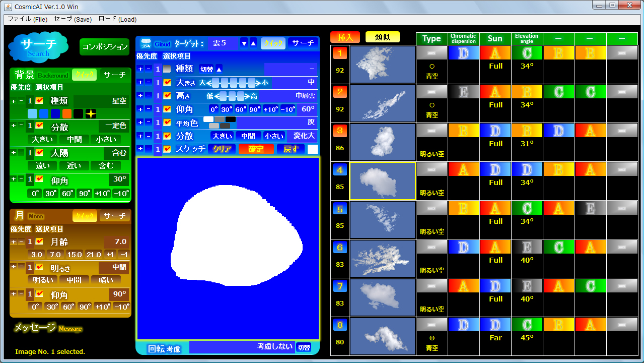644x363 pixels.
Task: Increase priority of cloud 大きさ with plus
Action: tap(140, 82)
